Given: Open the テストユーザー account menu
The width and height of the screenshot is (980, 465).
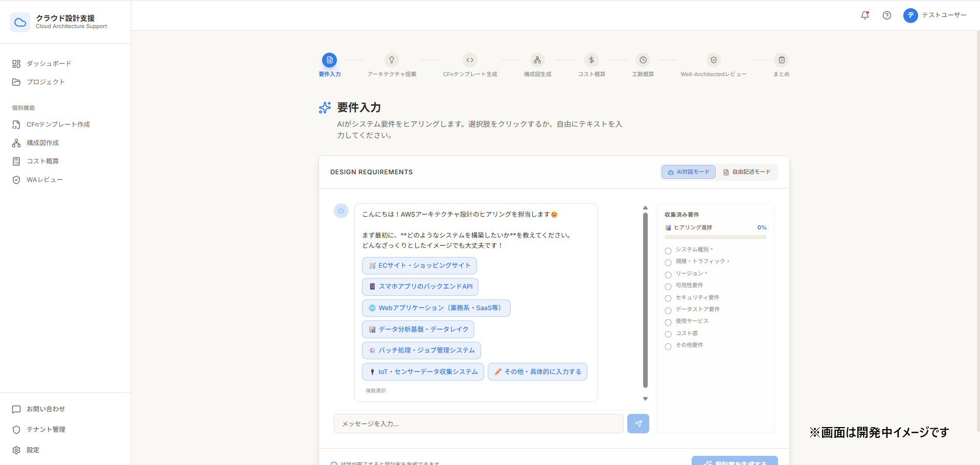Looking at the screenshot, I should point(935,15).
